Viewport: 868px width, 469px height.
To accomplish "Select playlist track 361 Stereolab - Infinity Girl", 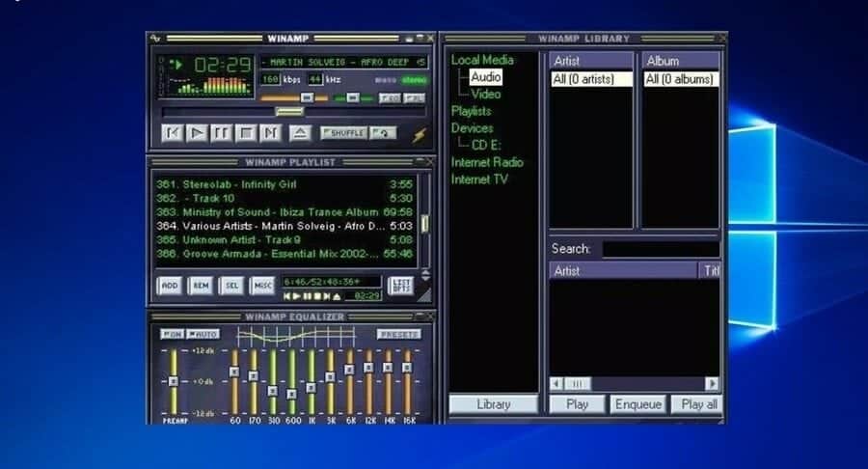I will pos(285,184).
